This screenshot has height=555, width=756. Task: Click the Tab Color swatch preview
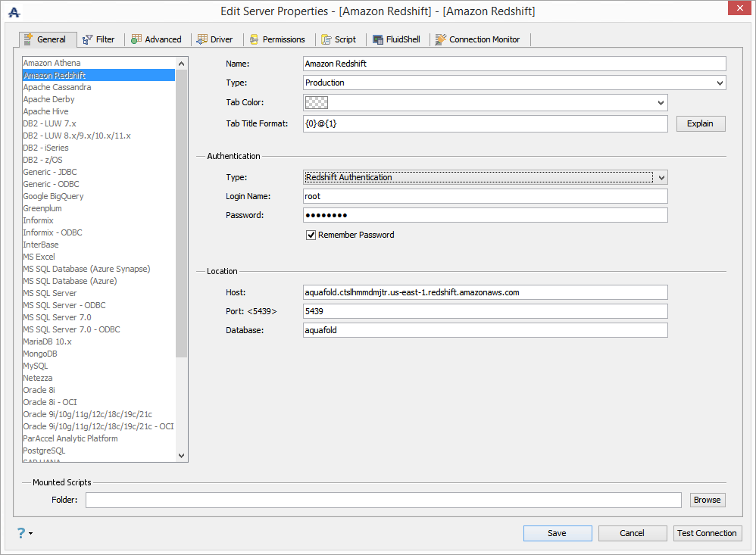point(315,102)
